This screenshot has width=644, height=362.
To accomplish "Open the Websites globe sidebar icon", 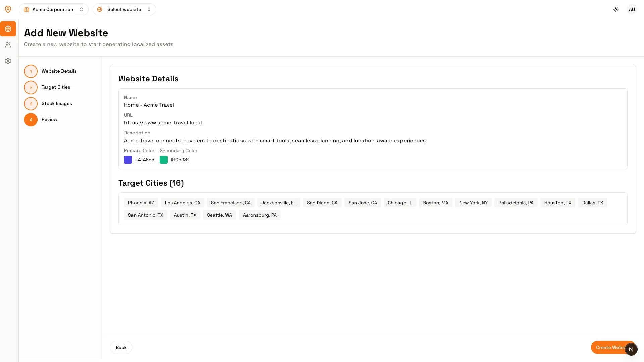I will tap(8, 29).
